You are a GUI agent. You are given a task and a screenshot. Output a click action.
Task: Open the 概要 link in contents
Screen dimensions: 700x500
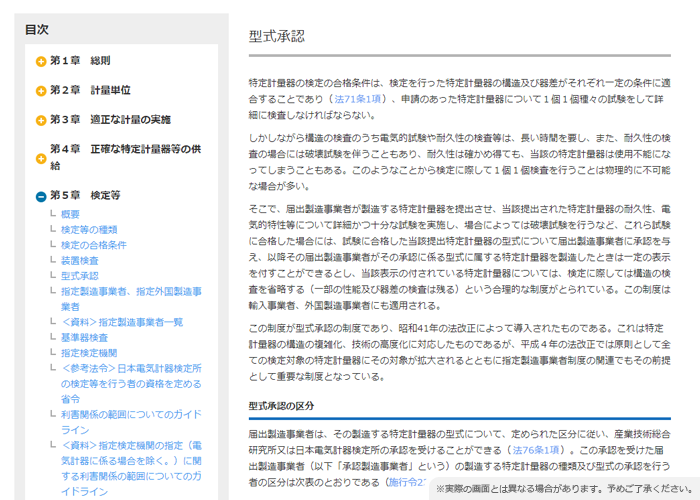point(70,214)
